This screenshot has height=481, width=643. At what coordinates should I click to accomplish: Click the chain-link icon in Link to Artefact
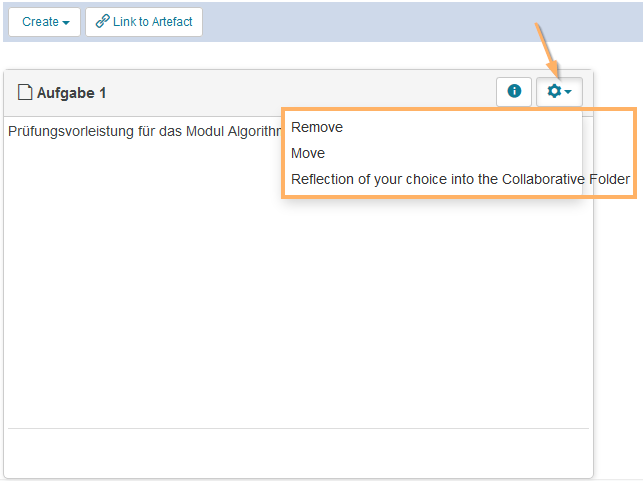[x=102, y=21]
